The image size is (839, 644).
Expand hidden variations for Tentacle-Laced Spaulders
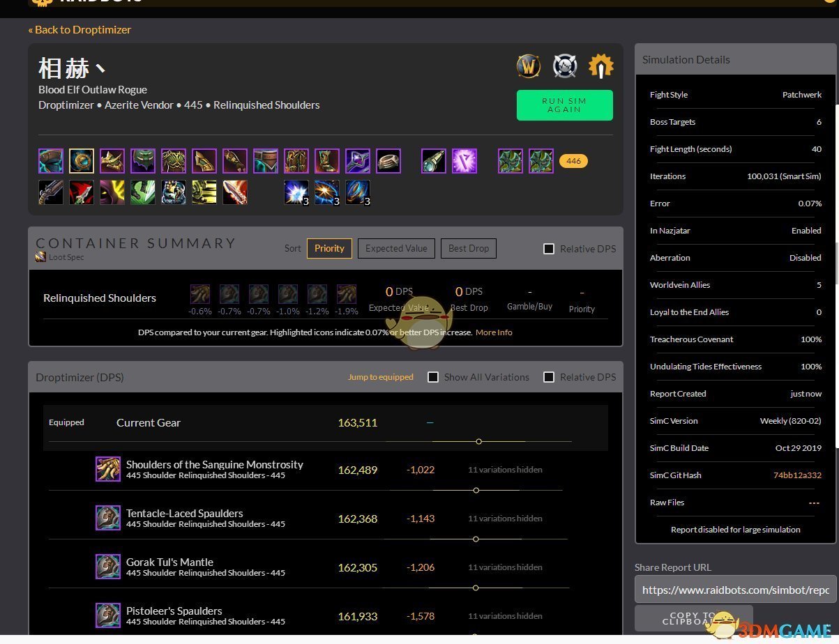[x=505, y=519]
